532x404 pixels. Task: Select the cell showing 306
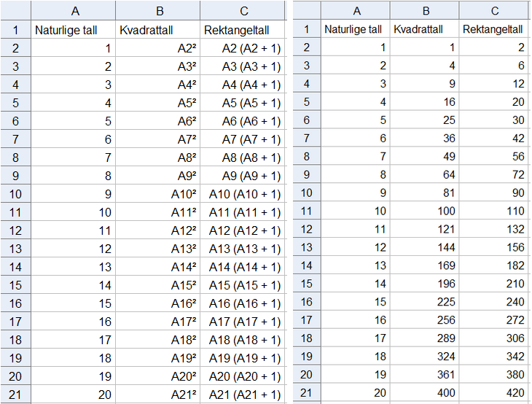pos(495,339)
